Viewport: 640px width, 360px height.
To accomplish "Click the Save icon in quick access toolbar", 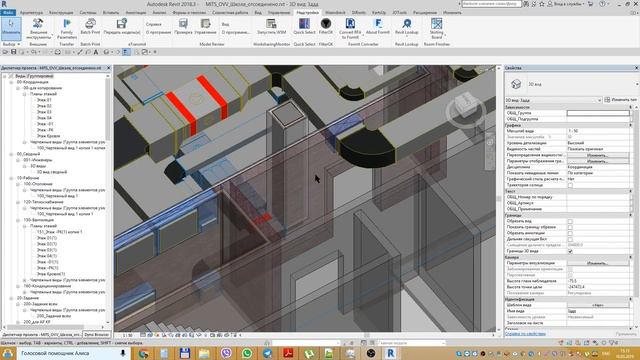I will [13, 52].
